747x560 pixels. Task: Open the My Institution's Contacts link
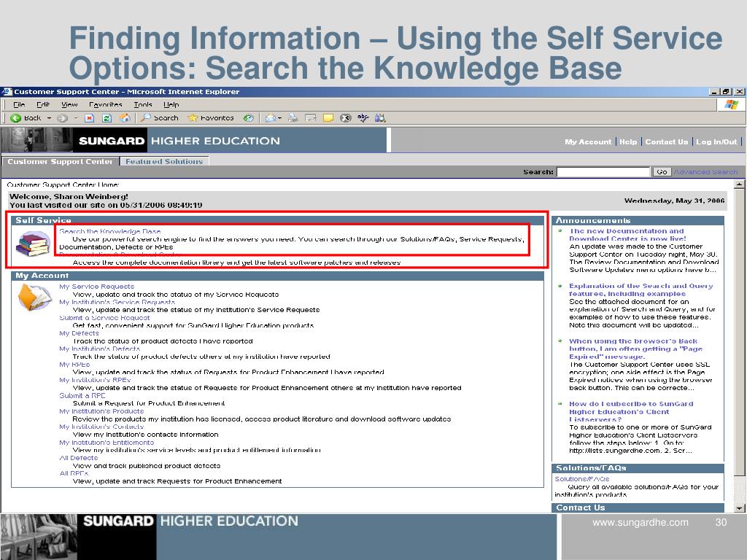click(101, 426)
